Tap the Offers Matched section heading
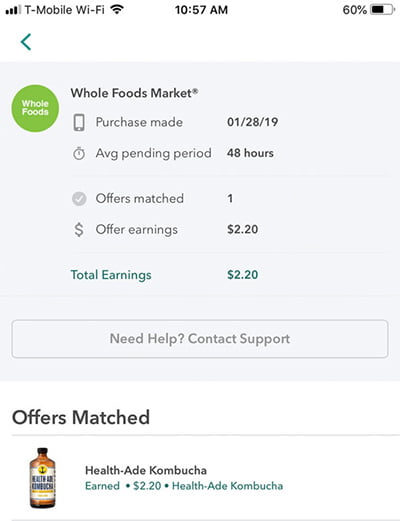 81,417
